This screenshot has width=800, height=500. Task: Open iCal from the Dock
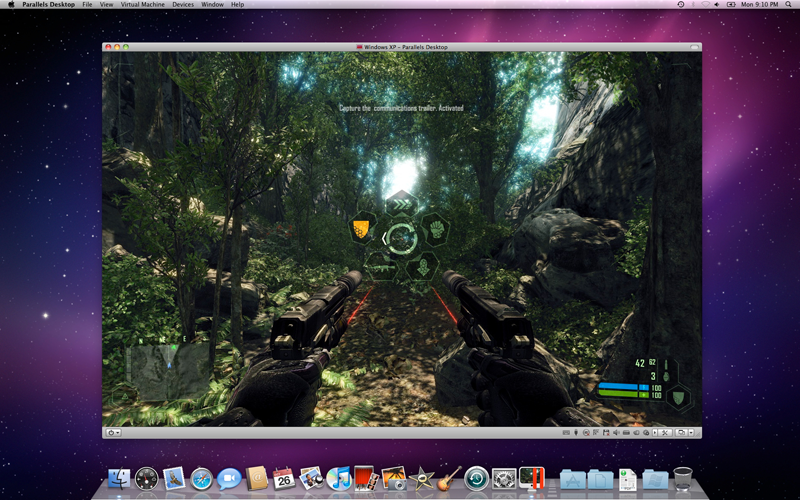tap(284, 479)
